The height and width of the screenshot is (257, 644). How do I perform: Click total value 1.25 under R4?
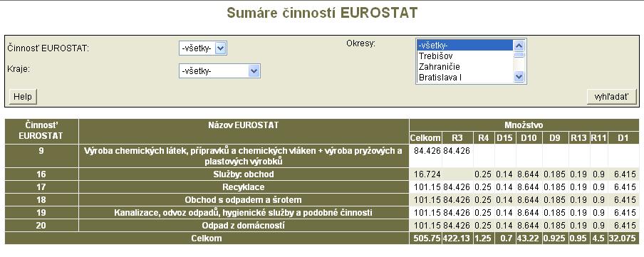[x=483, y=238]
